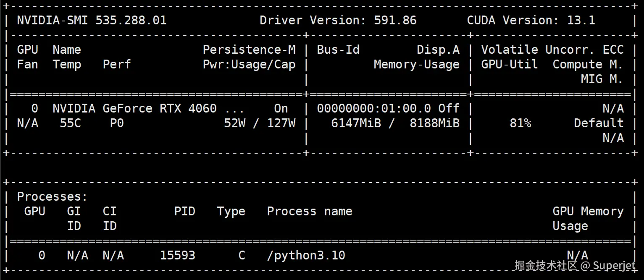Click the process ID 15593
644x280 pixels.
point(177,255)
